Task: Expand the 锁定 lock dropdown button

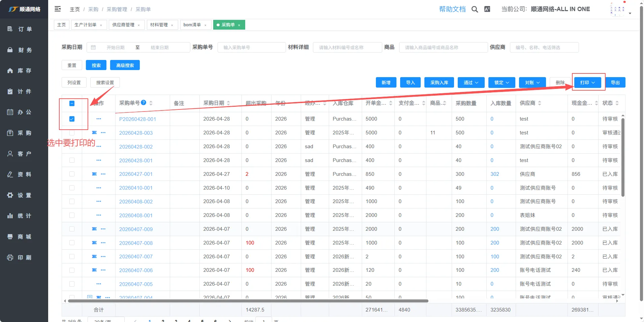Action: pos(502,83)
